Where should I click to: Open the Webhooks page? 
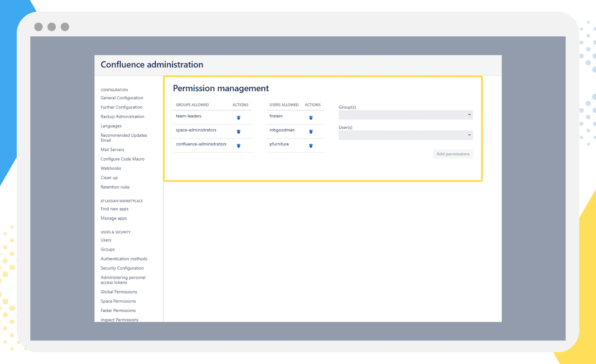(x=111, y=168)
